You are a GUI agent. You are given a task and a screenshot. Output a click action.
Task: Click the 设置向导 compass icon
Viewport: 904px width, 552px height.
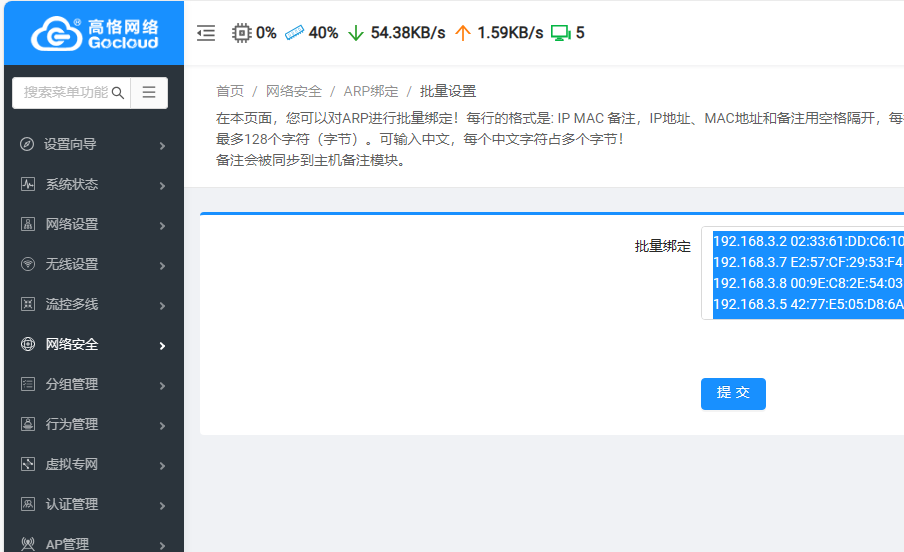tap(27, 144)
